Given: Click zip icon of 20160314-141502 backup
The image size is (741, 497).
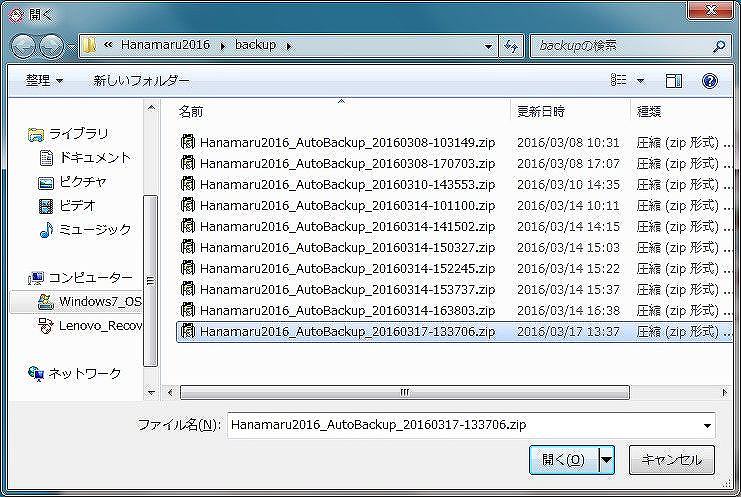Looking at the screenshot, I should click(x=188, y=226).
